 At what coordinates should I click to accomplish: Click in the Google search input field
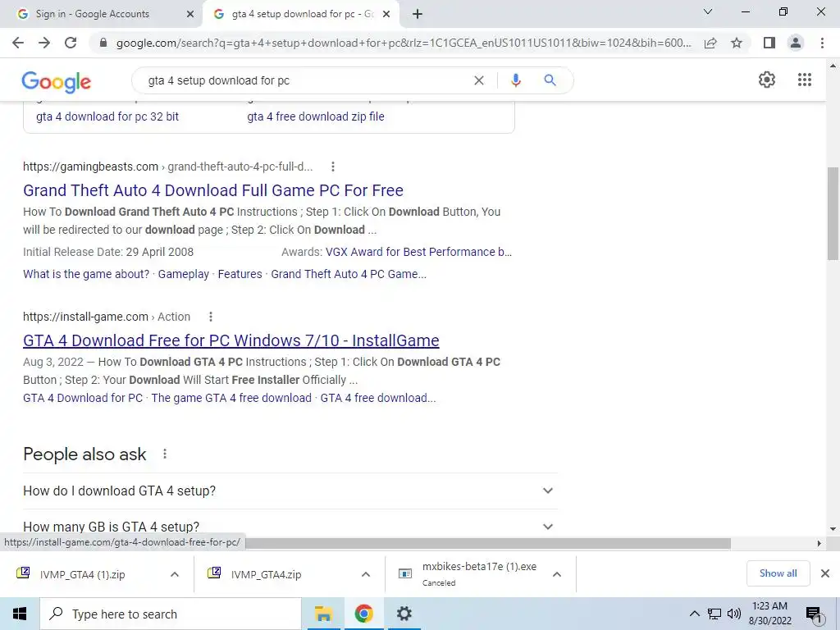tap(305, 80)
